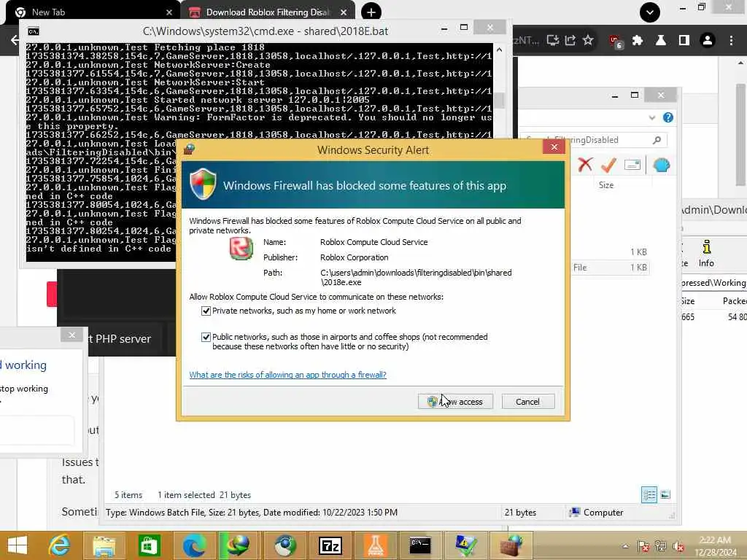Show hidden system tray icons
The width and height of the screenshot is (747, 560).
tap(625, 546)
